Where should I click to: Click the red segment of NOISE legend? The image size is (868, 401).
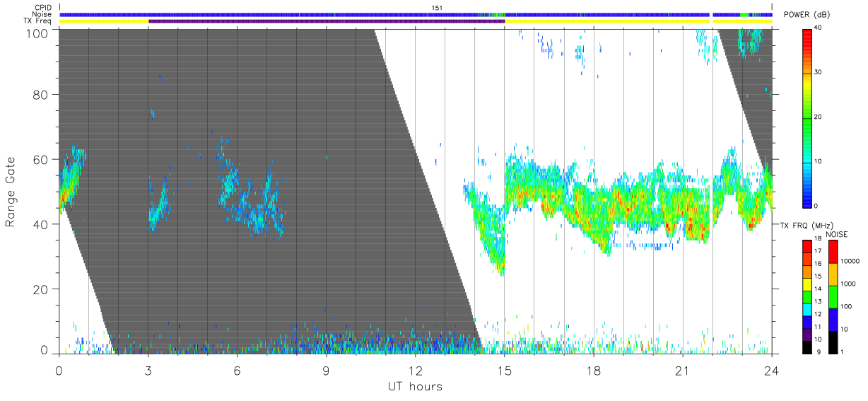pyautogui.click(x=832, y=252)
